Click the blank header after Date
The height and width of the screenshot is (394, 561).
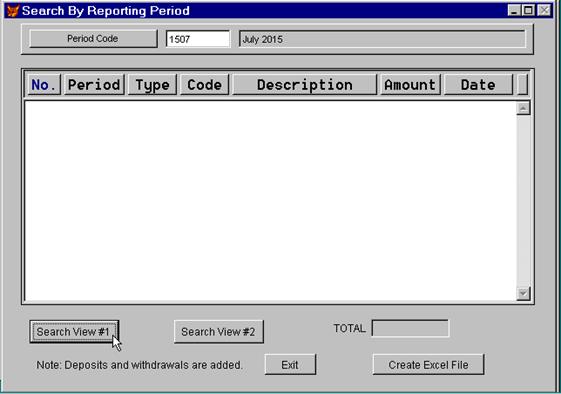(522, 85)
